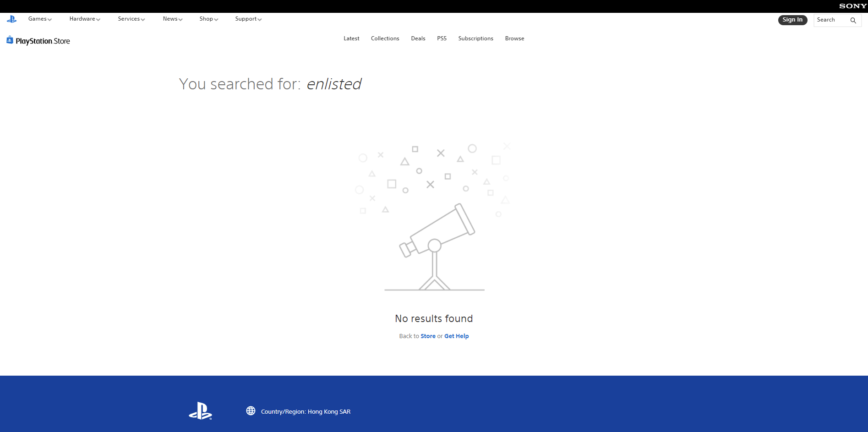Click the PlayStation Store shopping bag icon
The height and width of the screenshot is (432, 868).
(x=10, y=40)
